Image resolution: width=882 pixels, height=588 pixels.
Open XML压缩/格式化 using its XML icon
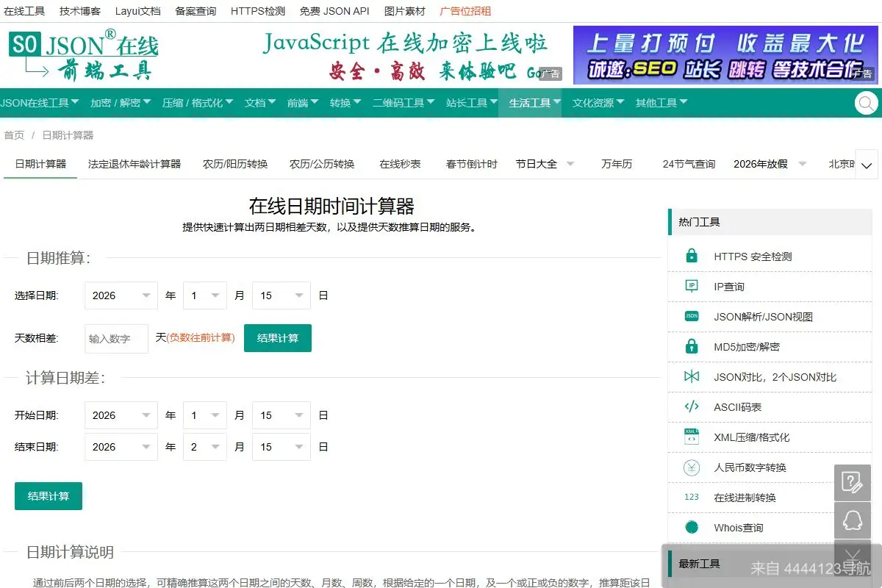pos(691,437)
